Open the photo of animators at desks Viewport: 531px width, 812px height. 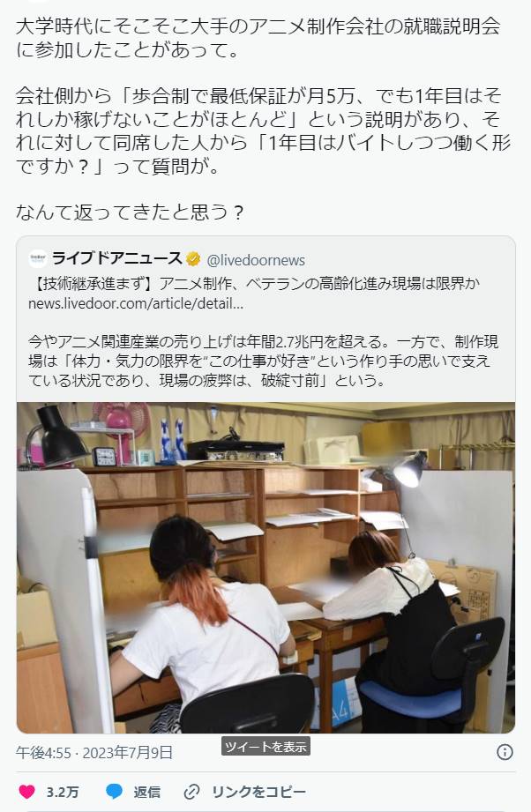coord(265,568)
